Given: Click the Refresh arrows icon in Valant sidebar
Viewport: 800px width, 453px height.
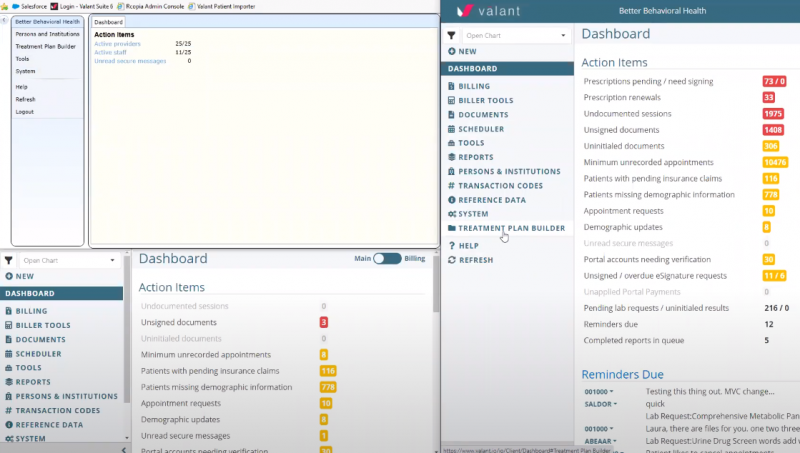Looking at the screenshot, I should coord(452,260).
